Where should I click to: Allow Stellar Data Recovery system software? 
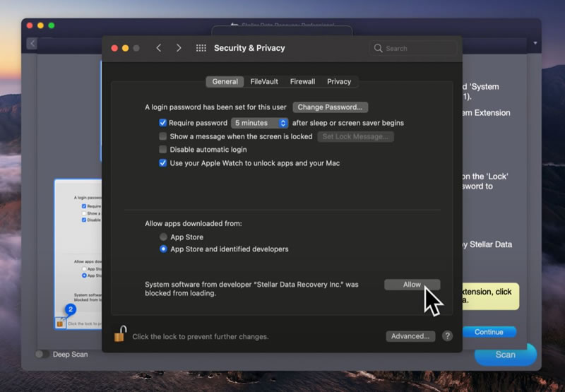click(x=412, y=285)
